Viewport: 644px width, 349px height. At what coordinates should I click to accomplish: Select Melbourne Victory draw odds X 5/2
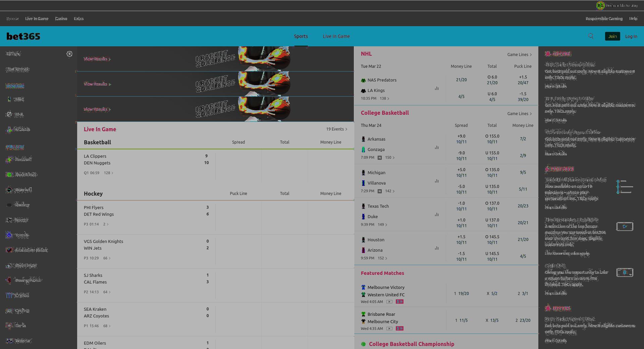pyautogui.click(x=492, y=294)
